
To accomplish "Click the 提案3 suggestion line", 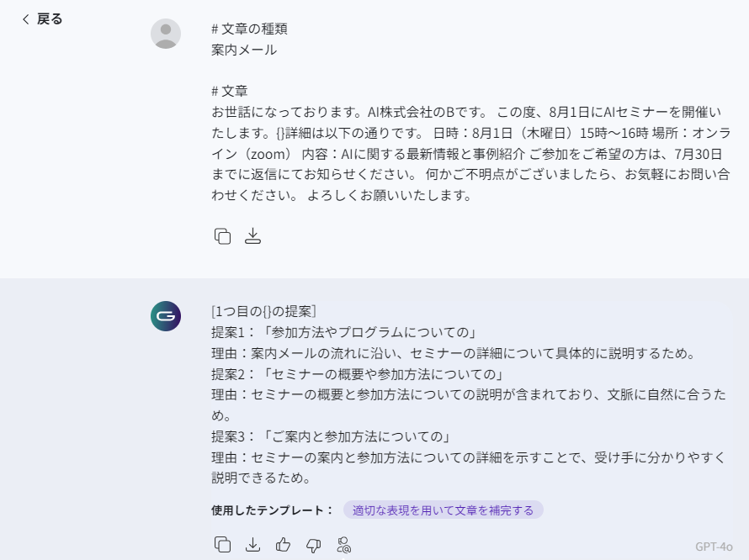I will point(332,436).
